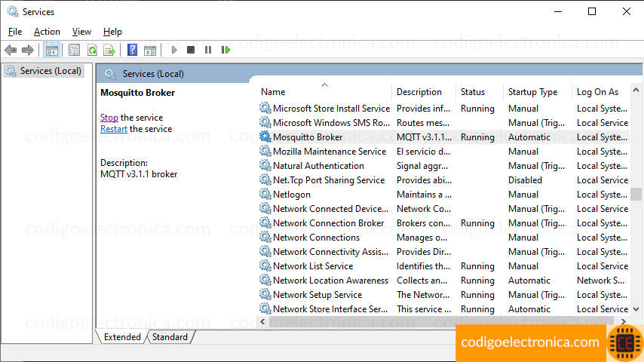Click the Pause Service icon

click(x=208, y=50)
